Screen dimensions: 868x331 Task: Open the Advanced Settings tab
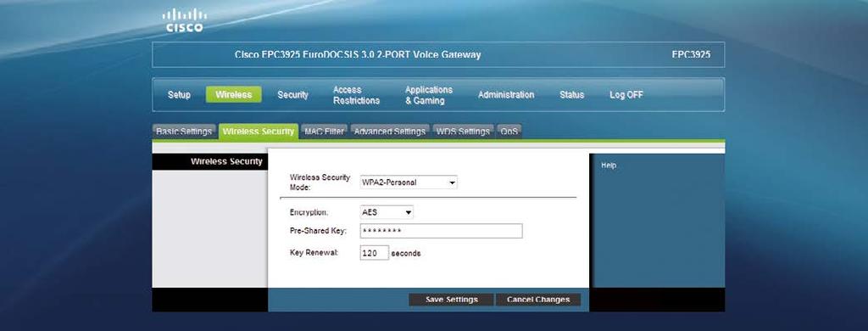(390, 132)
